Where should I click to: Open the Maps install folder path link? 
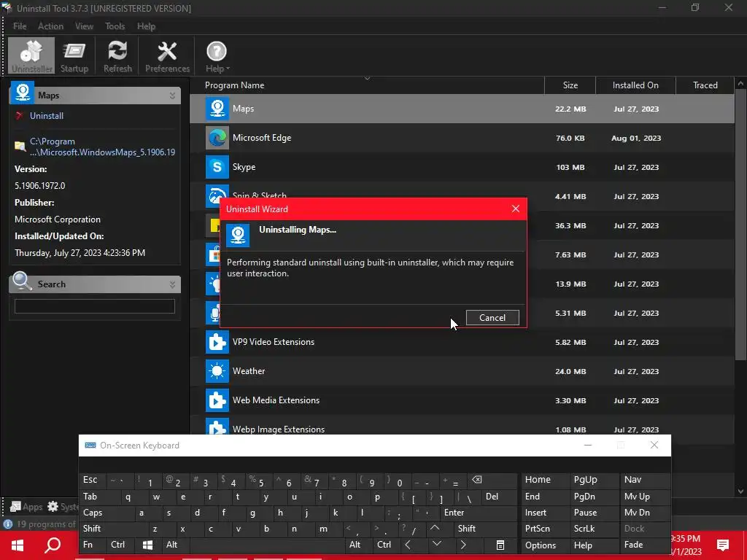tap(102, 147)
